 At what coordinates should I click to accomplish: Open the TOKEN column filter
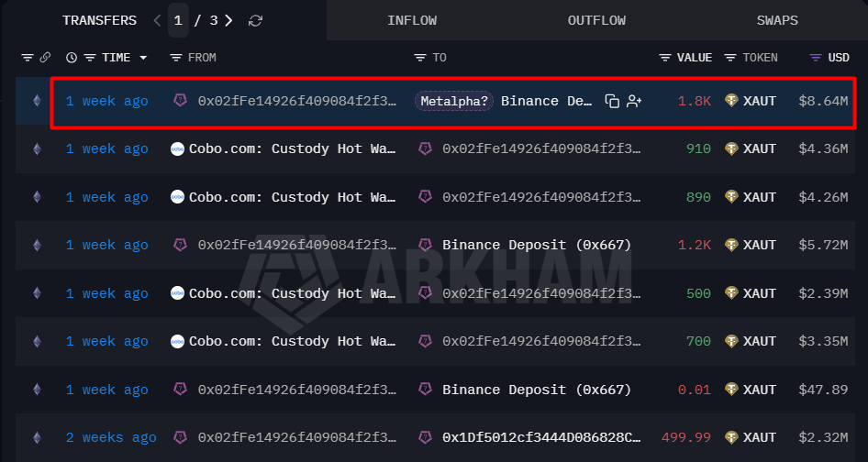[x=730, y=58]
